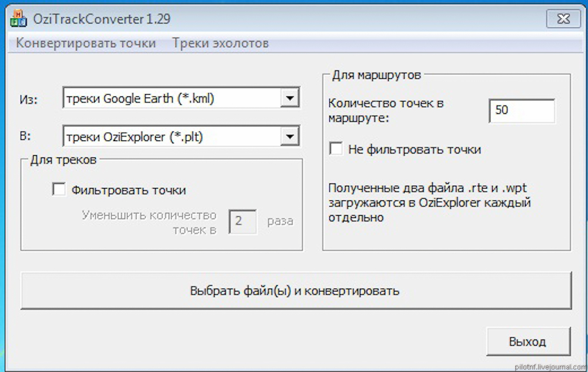Click the Количество точек в маршруте label
Screen dimensions: 588x372
coord(386,110)
